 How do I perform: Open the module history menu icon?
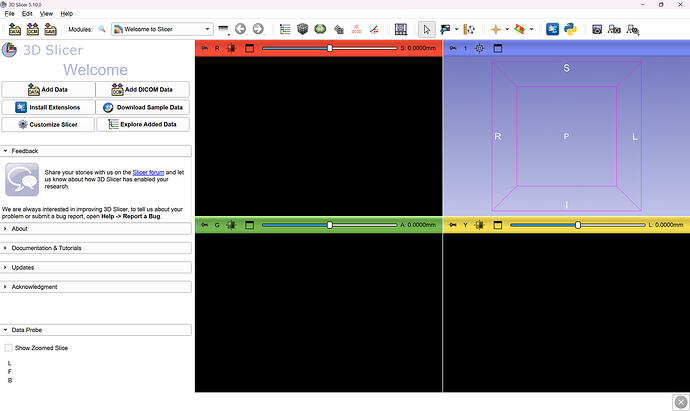(224, 29)
